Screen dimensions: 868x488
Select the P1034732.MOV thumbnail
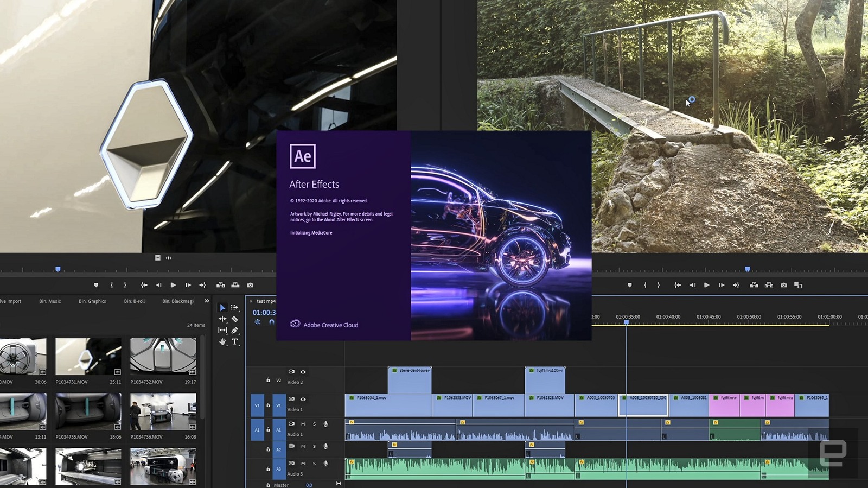pos(163,357)
